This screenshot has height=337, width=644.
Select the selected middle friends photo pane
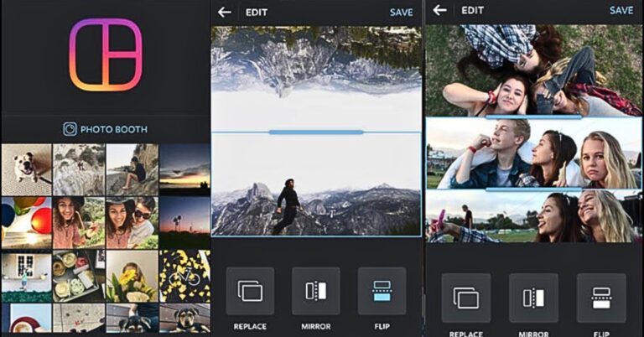click(x=534, y=153)
